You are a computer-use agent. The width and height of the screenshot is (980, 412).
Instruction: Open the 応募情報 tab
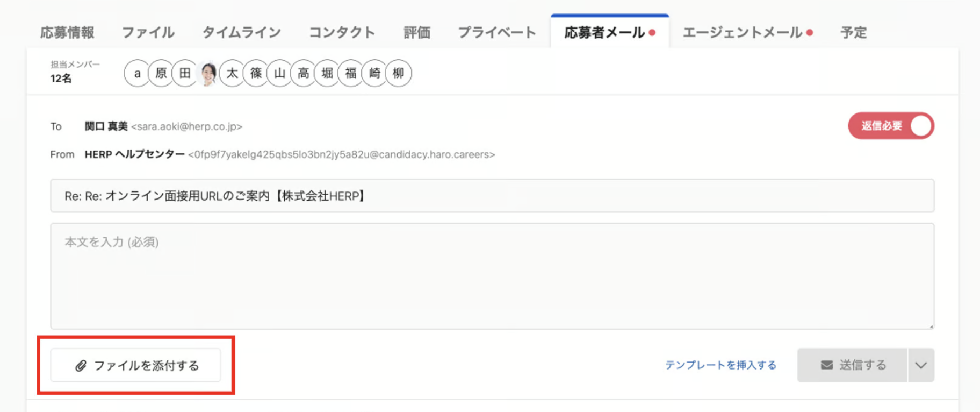coord(67,33)
